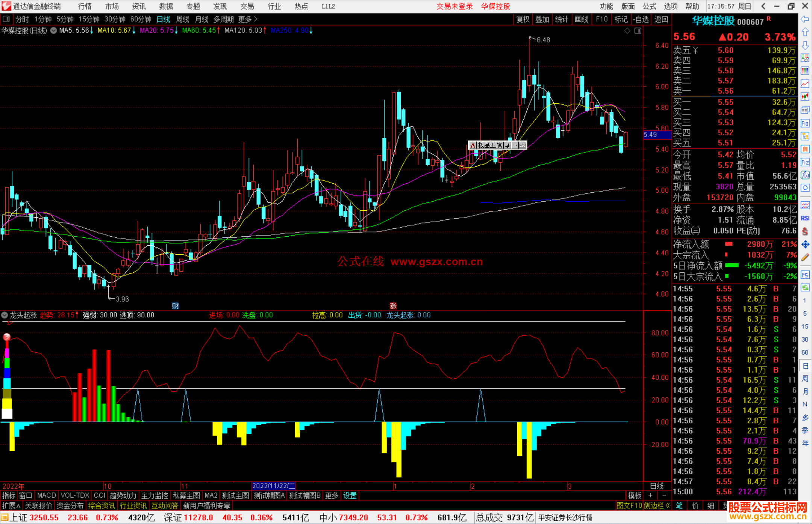This screenshot has height=524, width=812.
Task: Open the f(x) formula sidebar icon
Action: click(x=805, y=175)
